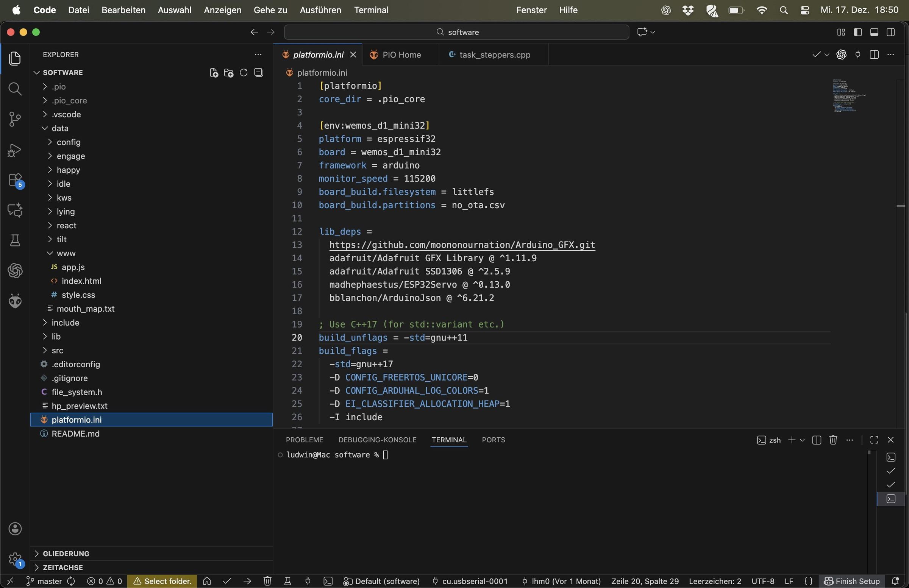Open the Dropbox menu bar icon
This screenshot has height=588, width=909.
pyautogui.click(x=688, y=10)
